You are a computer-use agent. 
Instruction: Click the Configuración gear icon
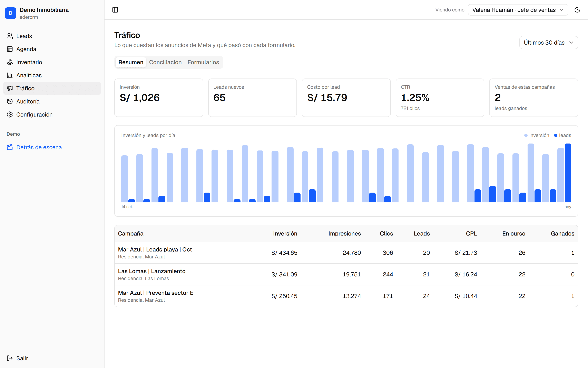click(x=10, y=115)
